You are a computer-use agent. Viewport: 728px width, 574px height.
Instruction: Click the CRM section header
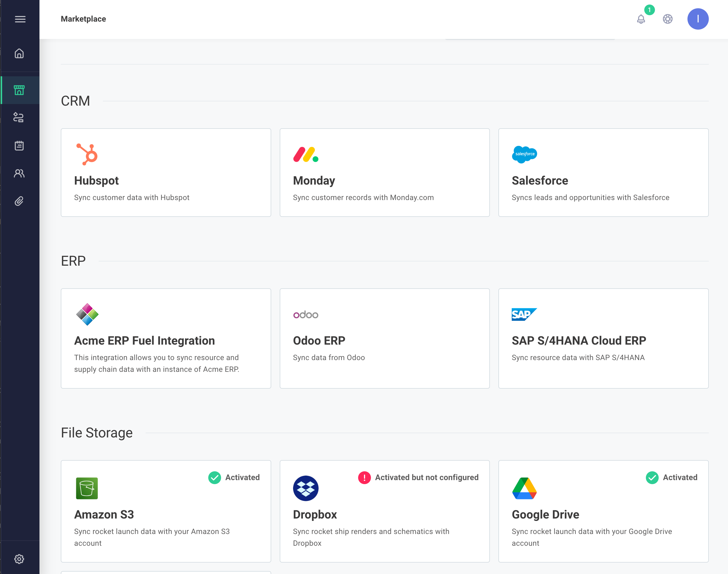pyautogui.click(x=75, y=101)
